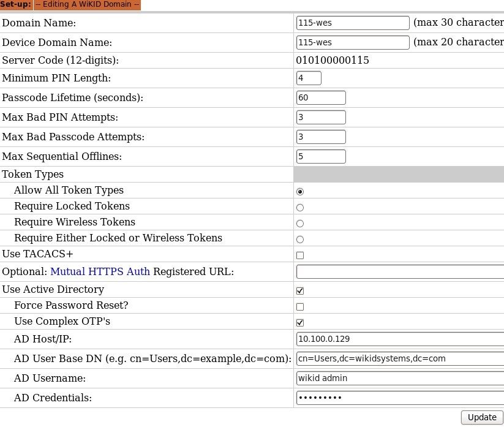Click the Device Domain Name field

352,42
